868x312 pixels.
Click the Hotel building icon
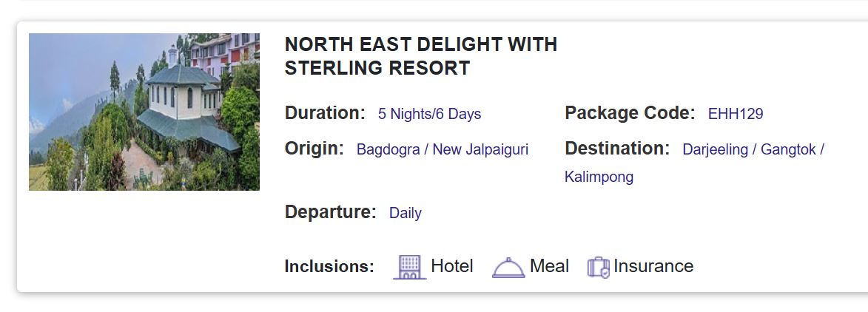tap(409, 267)
